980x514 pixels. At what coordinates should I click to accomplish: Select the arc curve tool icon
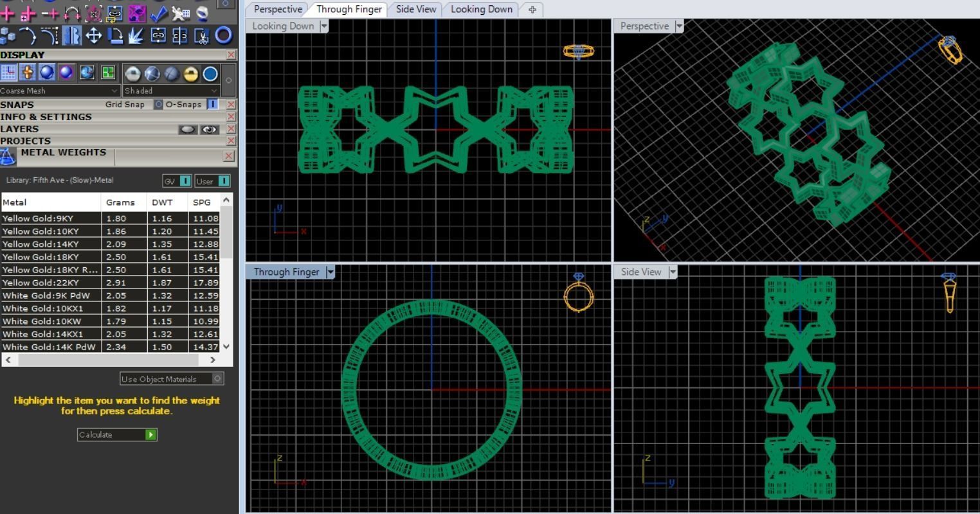coord(28,35)
